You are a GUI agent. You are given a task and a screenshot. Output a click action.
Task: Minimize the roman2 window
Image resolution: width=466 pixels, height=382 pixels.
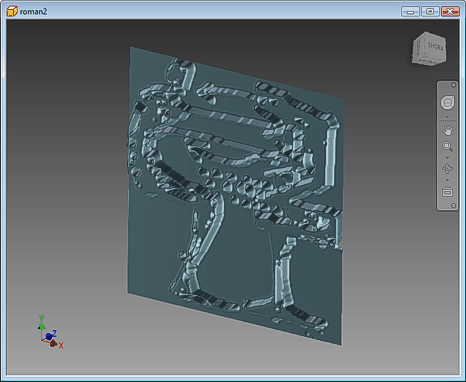click(x=410, y=12)
